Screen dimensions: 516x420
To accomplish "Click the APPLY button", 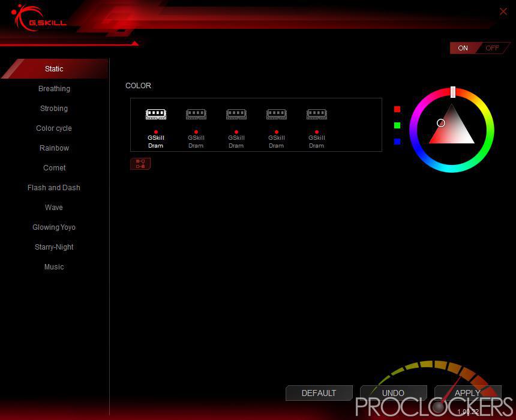I will (x=467, y=393).
